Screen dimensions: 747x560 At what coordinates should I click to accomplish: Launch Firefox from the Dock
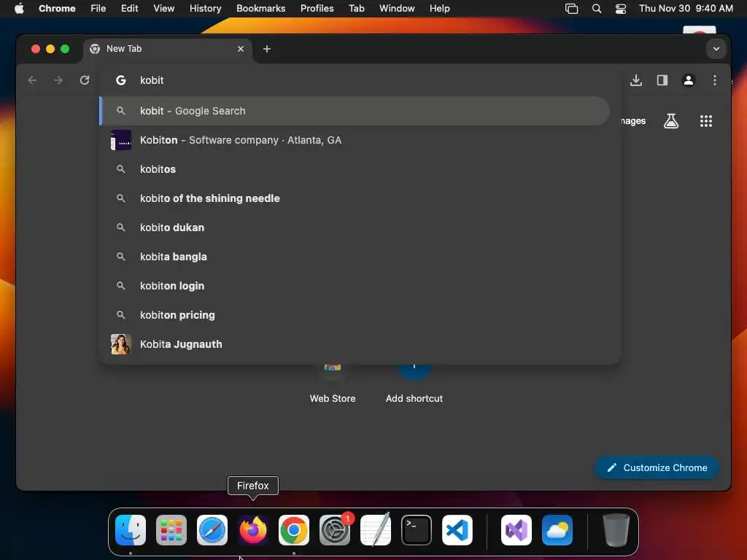pos(253,529)
